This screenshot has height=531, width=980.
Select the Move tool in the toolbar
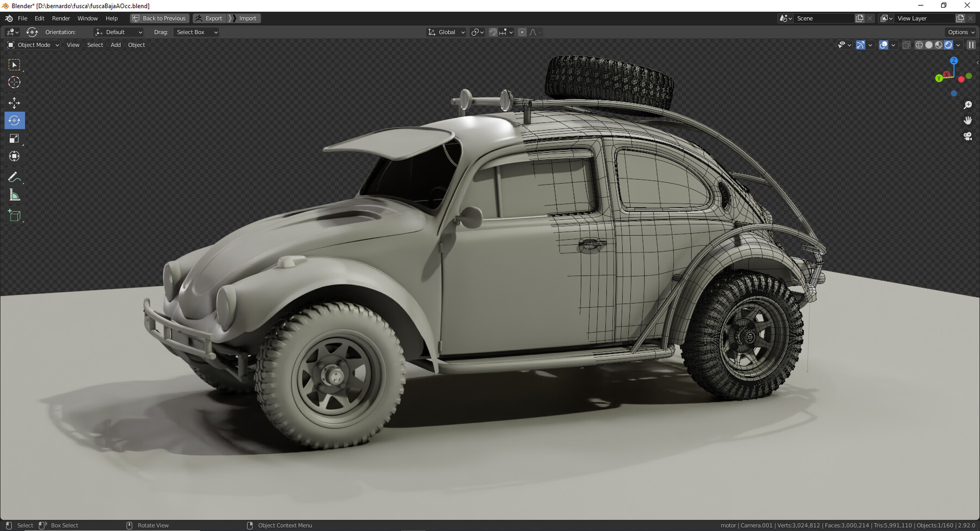click(x=14, y=102)
